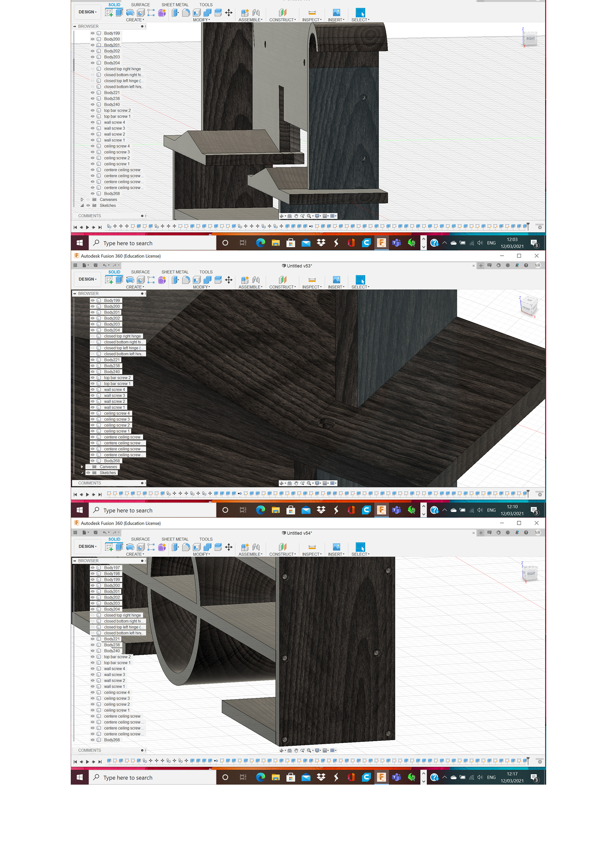Toggle Sketches folder visibility in top Fusion window
Screen dimensions: 614x868
coord(88,206)
